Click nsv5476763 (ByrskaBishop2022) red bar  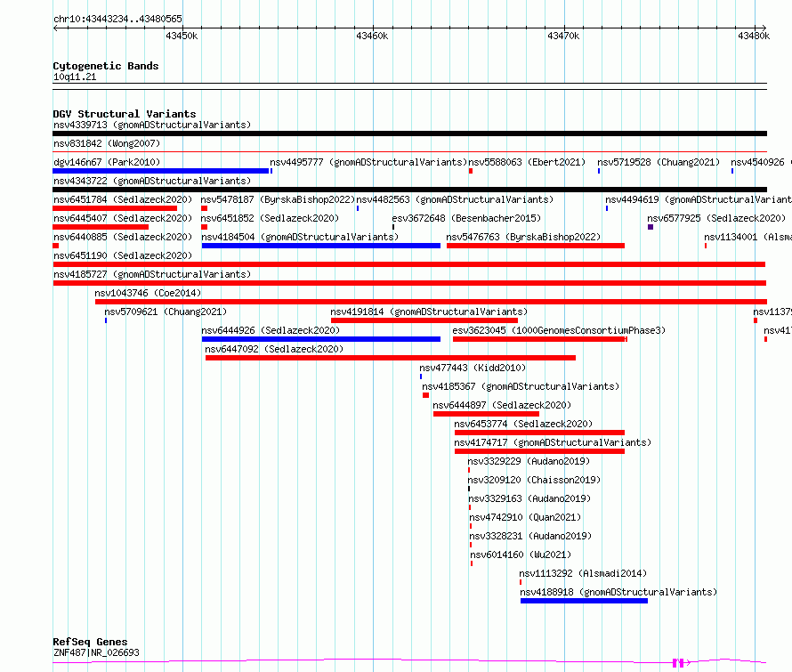(536, 246)
